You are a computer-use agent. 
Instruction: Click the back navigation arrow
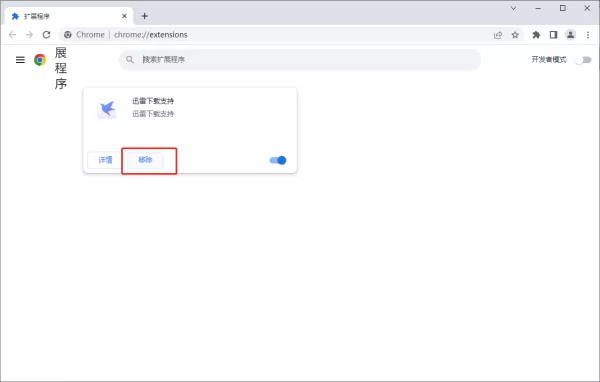pos(12,35)
